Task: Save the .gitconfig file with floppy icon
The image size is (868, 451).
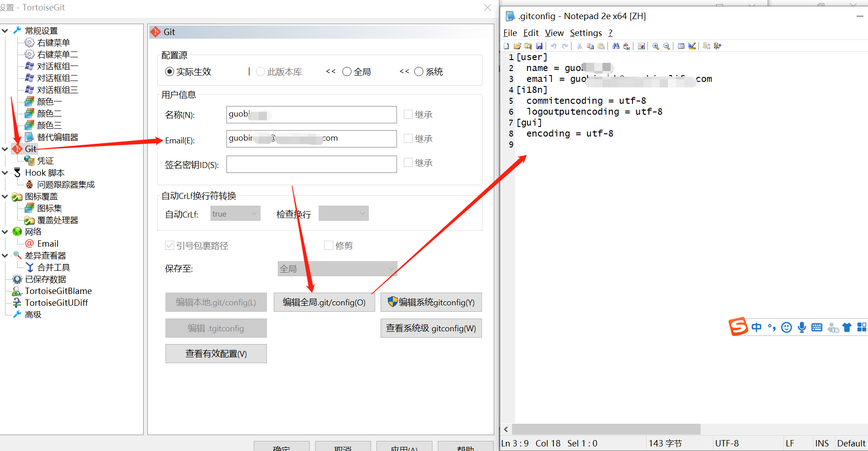Action: point(539,46)
